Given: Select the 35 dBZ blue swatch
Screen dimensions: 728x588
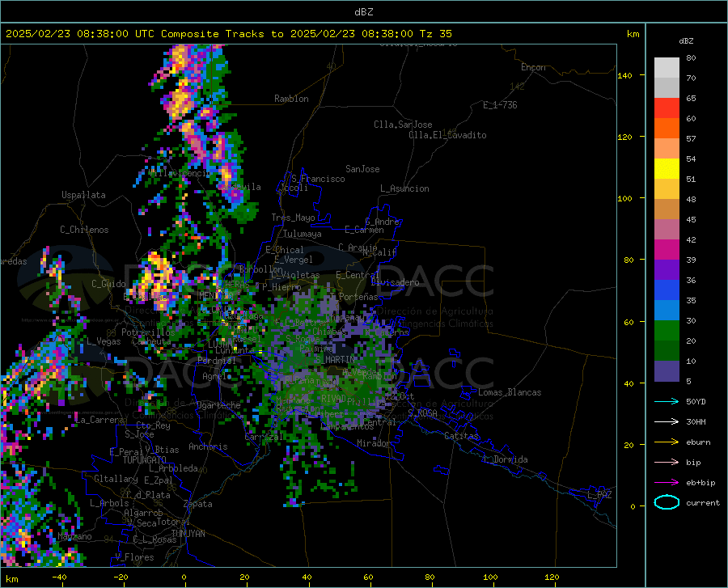Looking at the screenshot, I should (667, 311).
